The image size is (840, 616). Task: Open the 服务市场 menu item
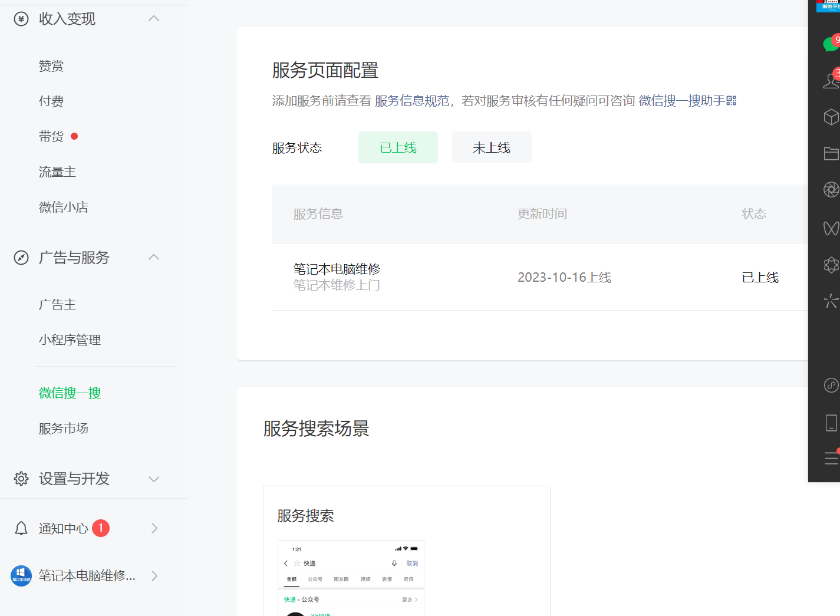click(x=64, y=429)
